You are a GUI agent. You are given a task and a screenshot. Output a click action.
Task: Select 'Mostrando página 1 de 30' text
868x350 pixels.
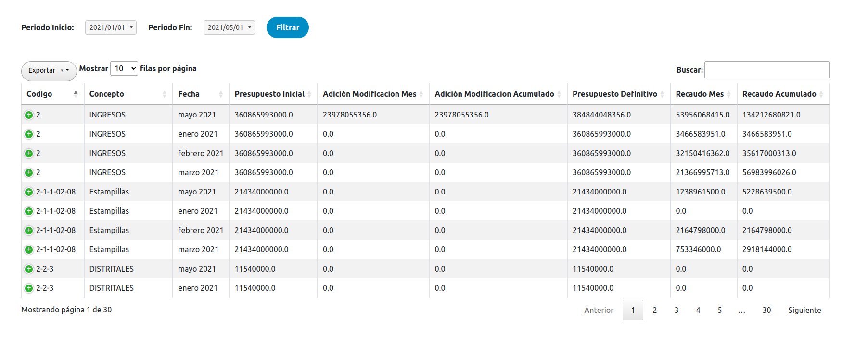pos(66,310)
